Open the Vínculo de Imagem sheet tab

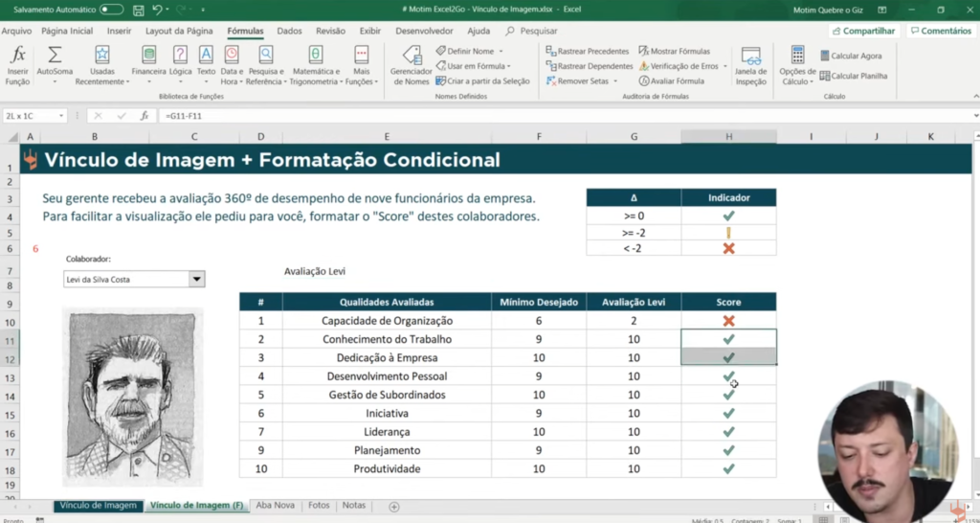click(99, 506)
